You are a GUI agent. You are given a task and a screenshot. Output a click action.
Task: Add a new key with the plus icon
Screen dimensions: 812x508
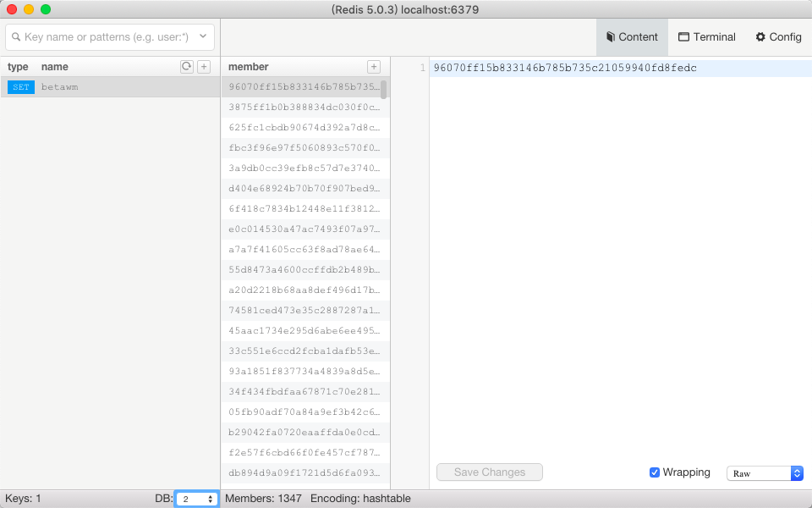204,66
